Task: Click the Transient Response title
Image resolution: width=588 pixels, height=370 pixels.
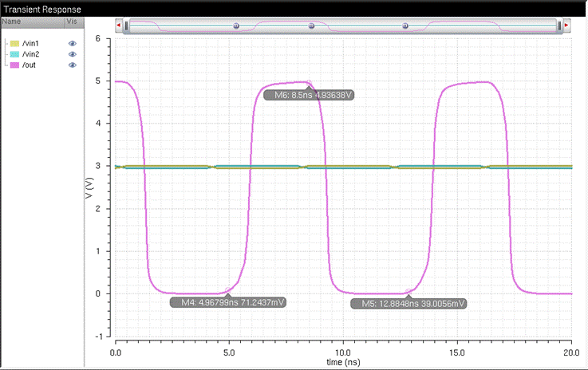Action: coord(42,10)
